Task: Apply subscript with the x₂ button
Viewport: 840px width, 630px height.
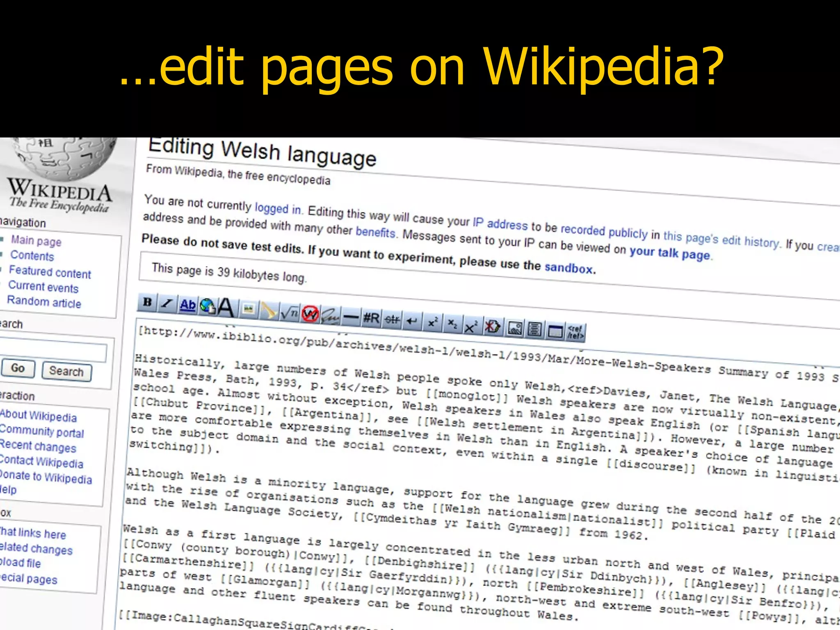Action: pyautogui.click(x=452, y=324)
